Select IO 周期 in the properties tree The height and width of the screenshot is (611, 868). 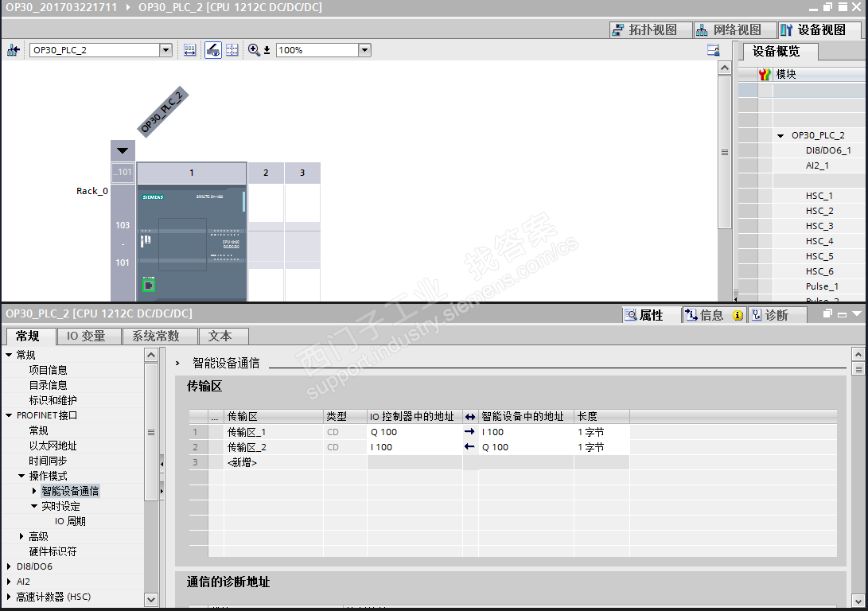coord(70,521)
